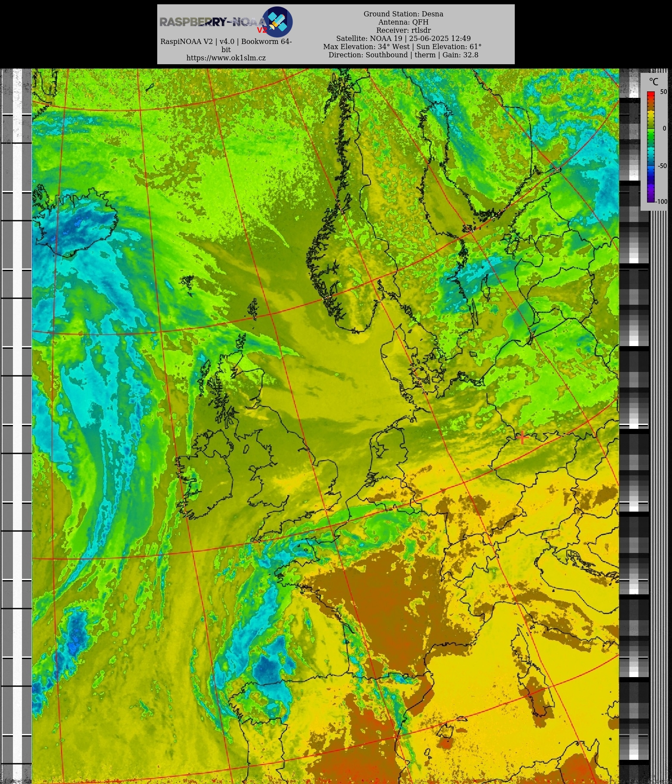672x784 pixels.
Task: Click the 'Ground Station: Desna' text
Action: click(403, 14)
